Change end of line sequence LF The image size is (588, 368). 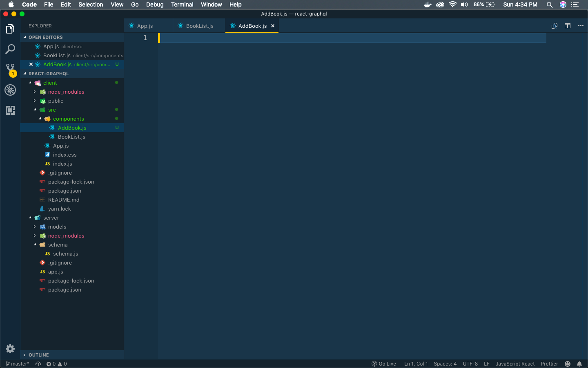487,364
